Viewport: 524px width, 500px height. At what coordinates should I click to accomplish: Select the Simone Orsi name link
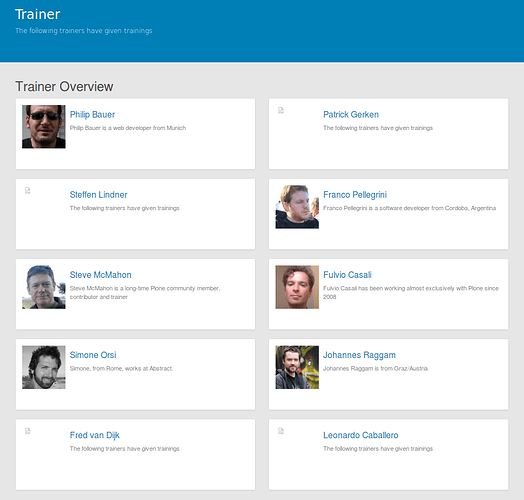click(x=93, y=355)
